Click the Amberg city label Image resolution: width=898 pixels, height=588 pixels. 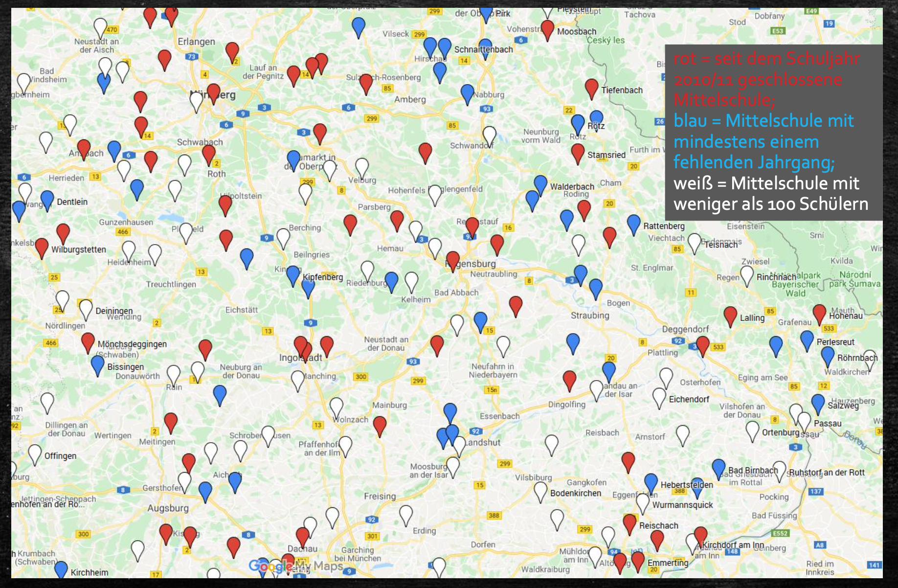[x=410, y=99]
